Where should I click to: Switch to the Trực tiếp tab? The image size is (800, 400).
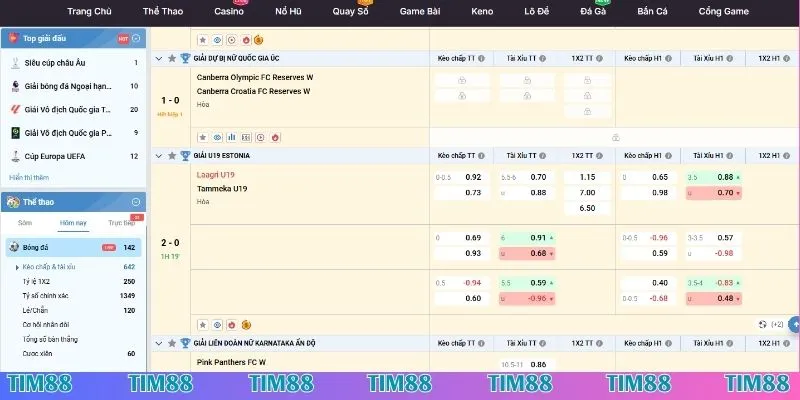(x=121, y=223)
